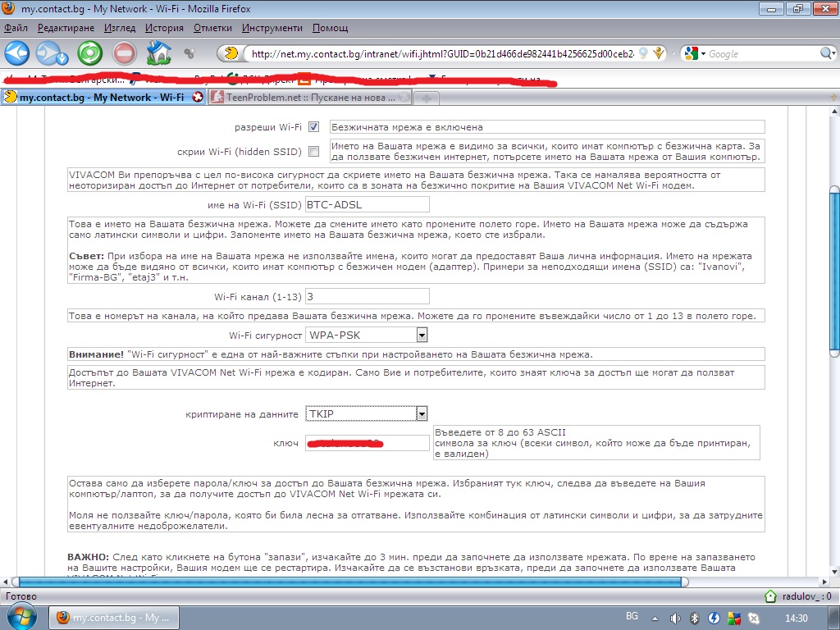Screen dimensions: 840x630
Task: Go to Home with the house icon
Action: coord(159,52)
